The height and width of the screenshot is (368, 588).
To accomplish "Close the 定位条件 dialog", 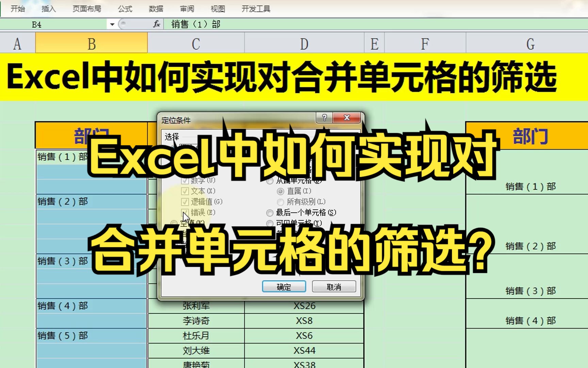I will 346,118.
